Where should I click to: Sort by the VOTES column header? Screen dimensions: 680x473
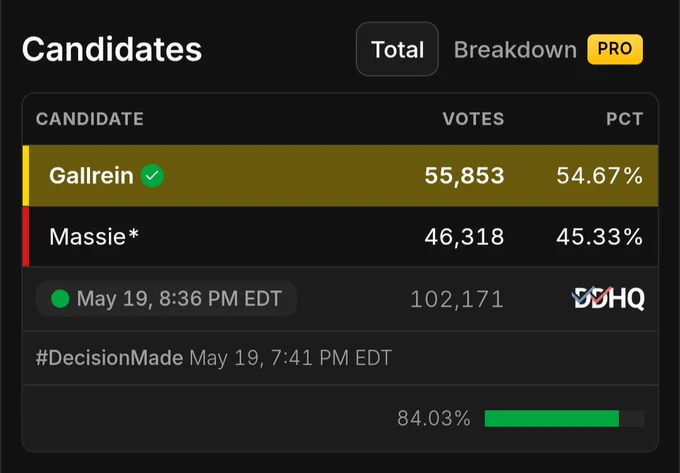pos(474,119)
